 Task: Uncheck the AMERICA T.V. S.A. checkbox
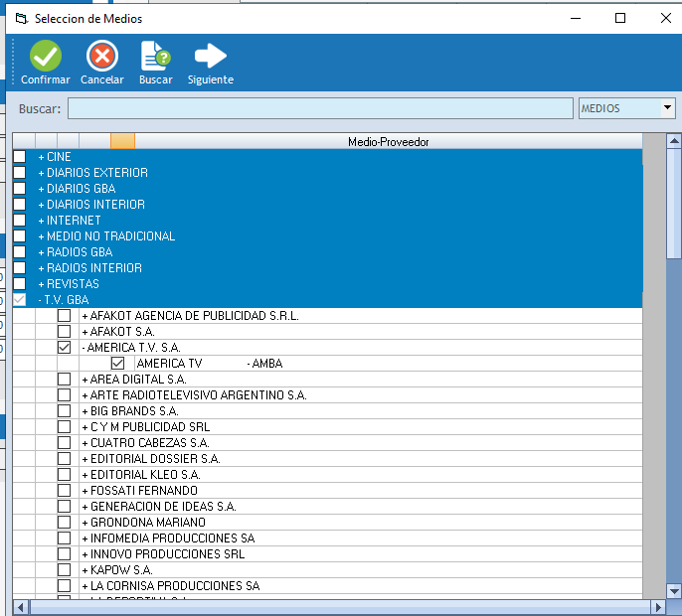tap(65, 348)
